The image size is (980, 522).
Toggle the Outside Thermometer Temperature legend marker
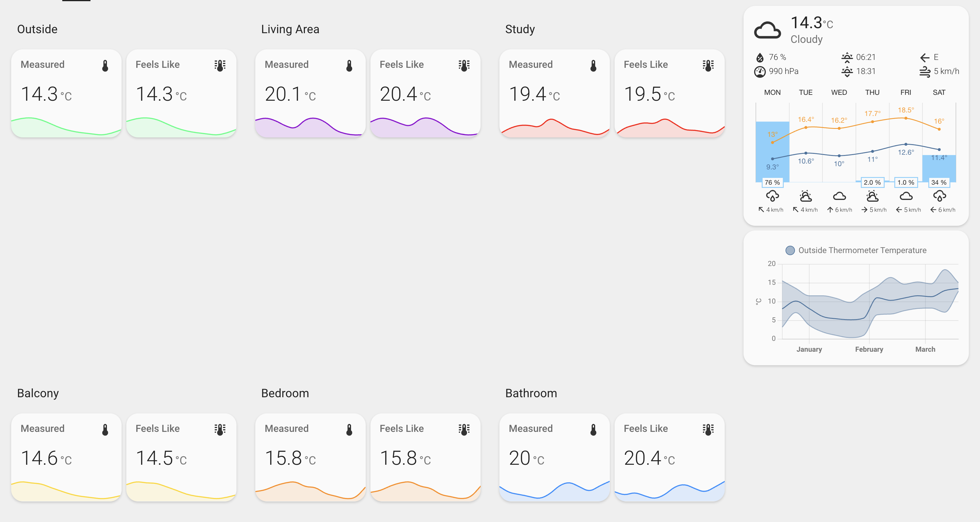tap(791, 250)
